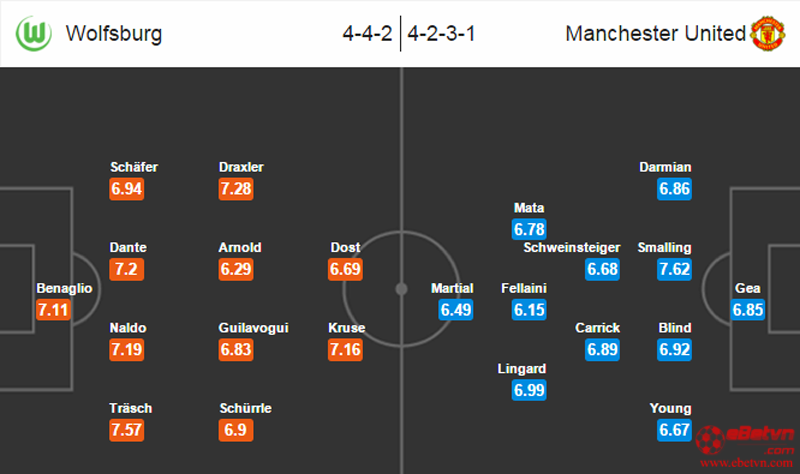Image resolution: width=800 pixels, height=474 pixels.
Task: Select Fellaini's 6.15 rating badge
Action: click(x=529, y=310)
